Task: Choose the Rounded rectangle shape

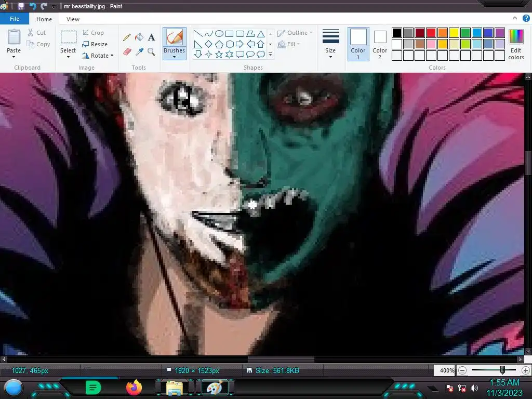Action: click(x=240, y=34)
